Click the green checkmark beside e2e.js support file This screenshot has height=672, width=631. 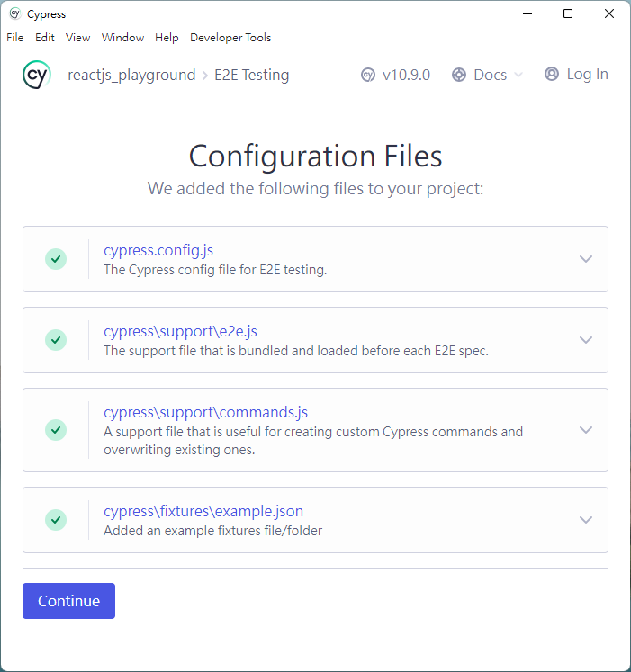tap(56, 340)
